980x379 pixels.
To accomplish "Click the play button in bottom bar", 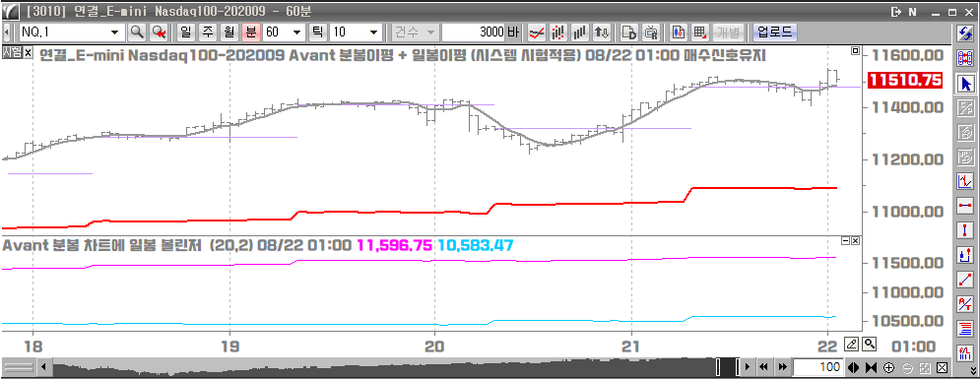I will 749,366.
